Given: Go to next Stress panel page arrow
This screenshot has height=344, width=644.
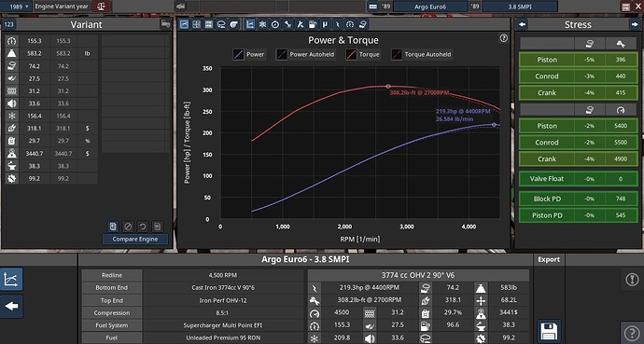Looking at the screenshot, I should click(634, 24).
